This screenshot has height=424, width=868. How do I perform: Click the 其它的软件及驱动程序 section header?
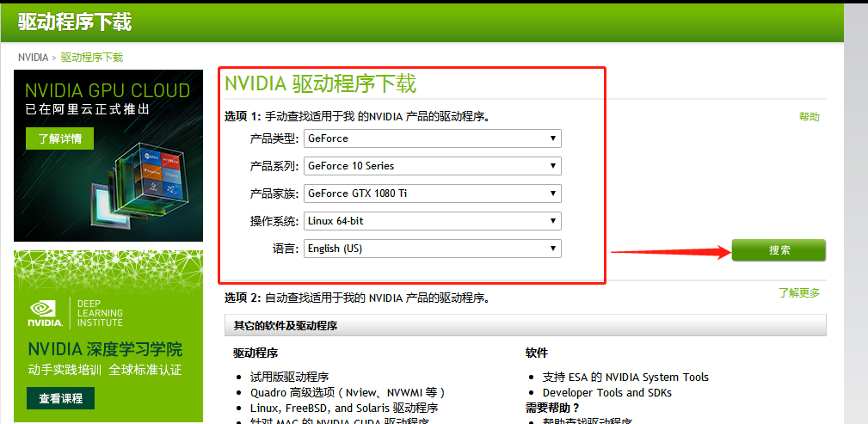pos(526,325)
